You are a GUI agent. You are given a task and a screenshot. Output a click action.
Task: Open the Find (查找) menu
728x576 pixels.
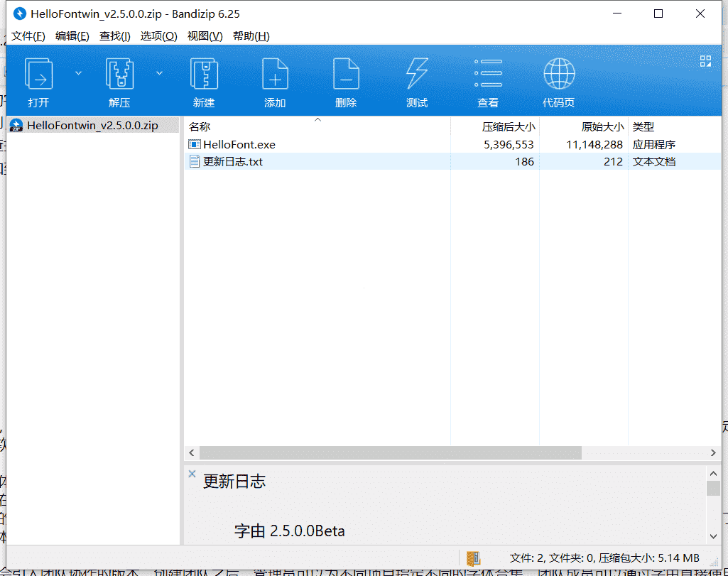pyautogui.click(x=114, y=36)
